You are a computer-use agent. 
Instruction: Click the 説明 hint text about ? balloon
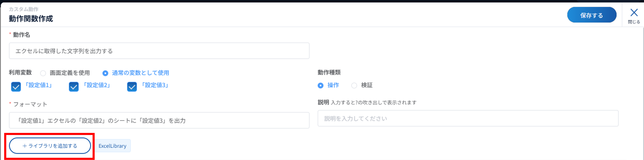pos(373,103)
